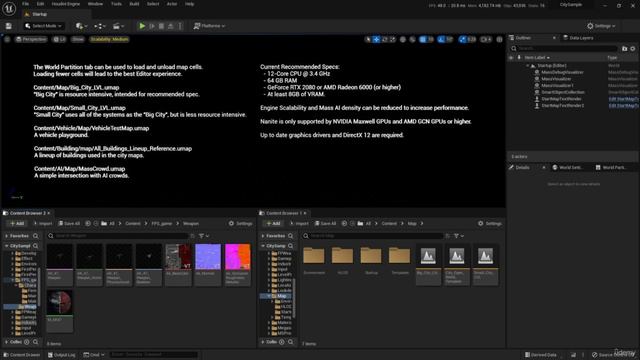
Task: Collapse the Startup (Editor) world row
Action: coord(527,65)
